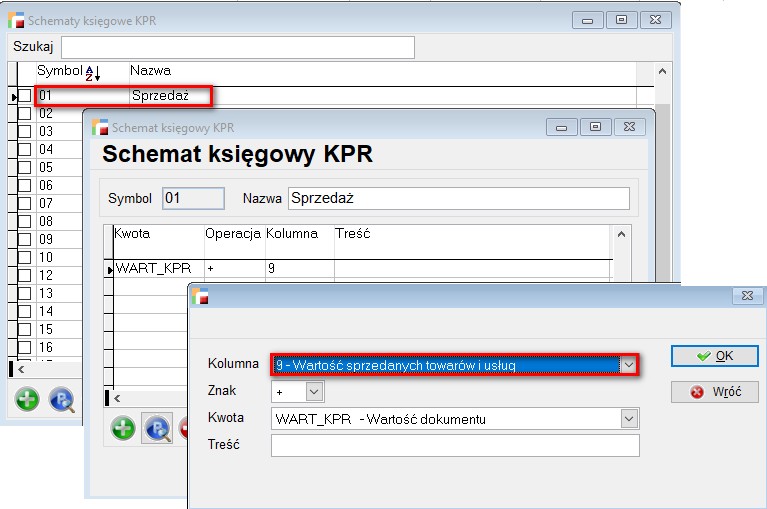Click Schemat księgowy KPR title bar app icon

pos(100,127)
